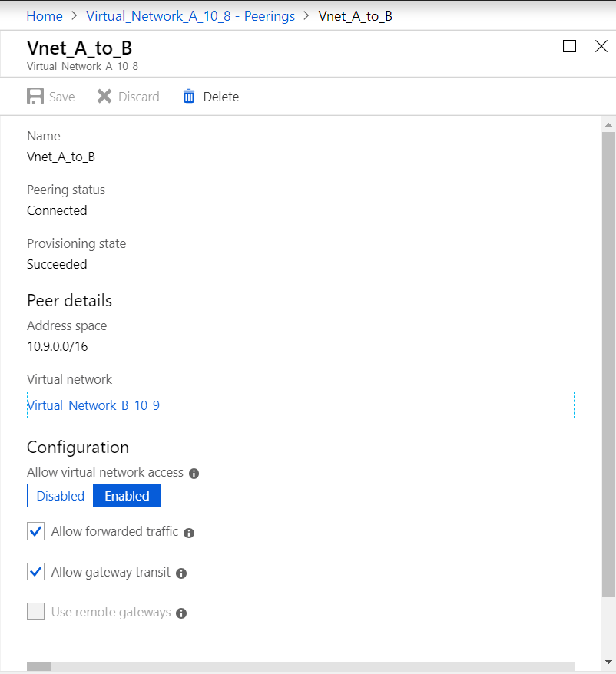This screenshot has width=616, height=674.
Task: Click the horizontal scrollbar thumb at bottom
Action: pos(38,667)
